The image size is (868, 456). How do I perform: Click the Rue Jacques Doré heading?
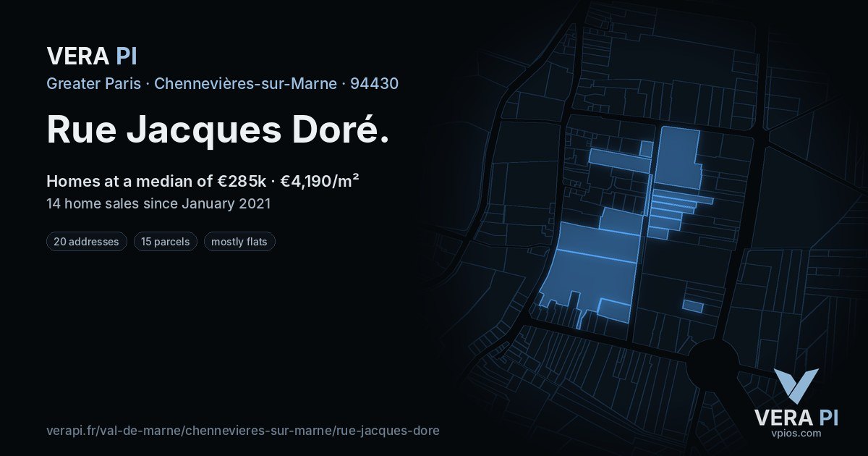tap(218, 129)
